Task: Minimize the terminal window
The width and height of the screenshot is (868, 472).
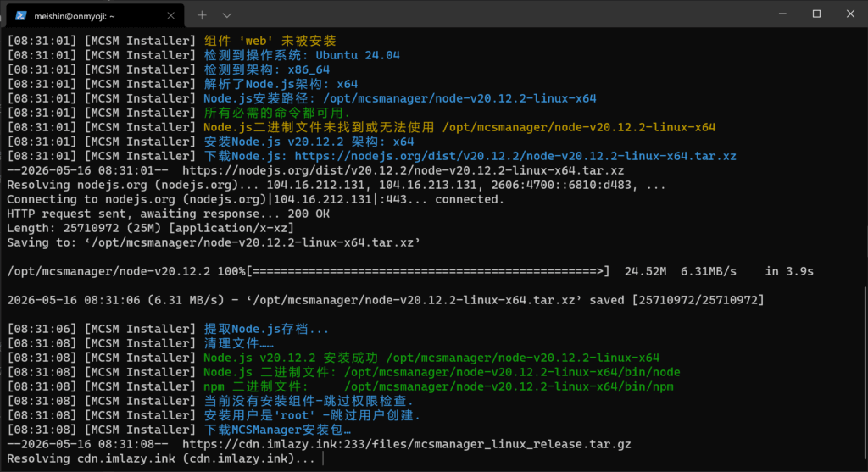Action: coord(782,14)
